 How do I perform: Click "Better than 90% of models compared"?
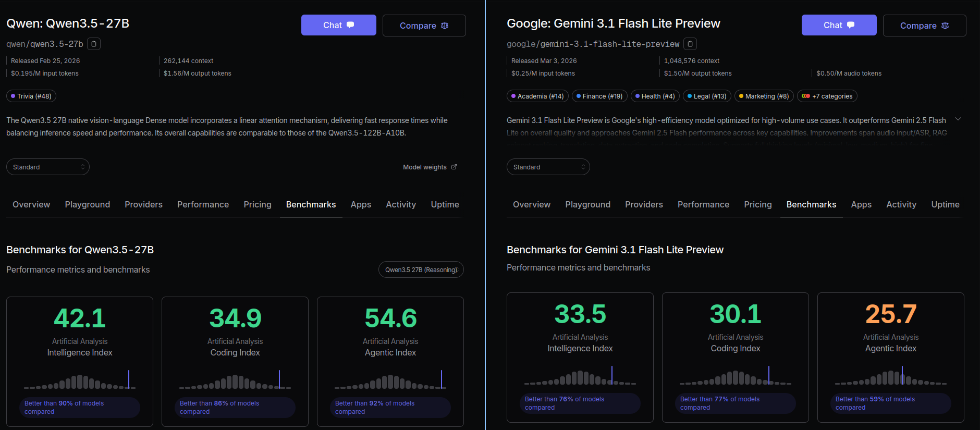79,408
